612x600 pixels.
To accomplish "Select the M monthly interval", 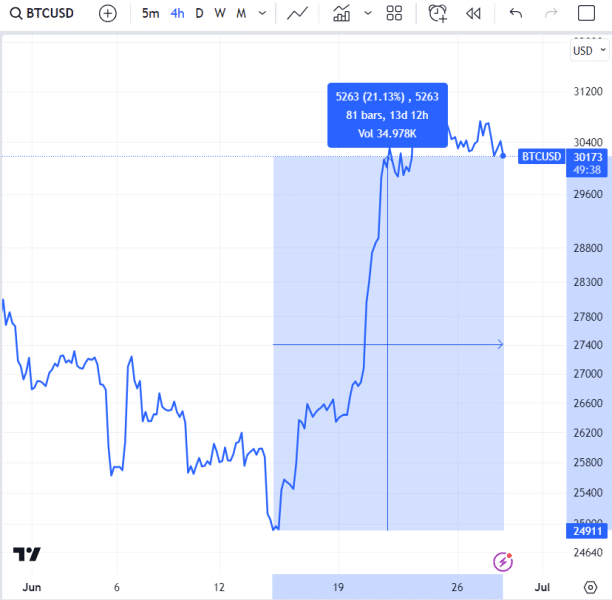I will 241,14.
